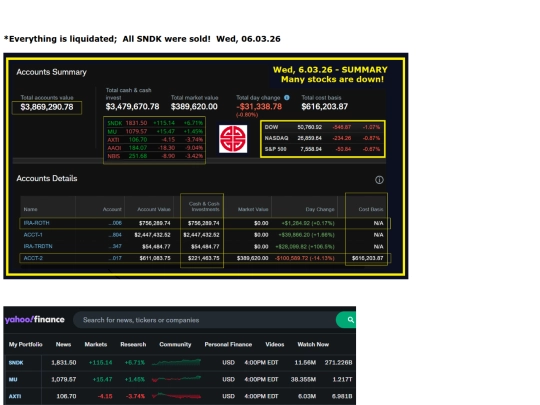Click the IRA-ROTH day change value
The height and width of the screenshot is (405, 540).
308,223
